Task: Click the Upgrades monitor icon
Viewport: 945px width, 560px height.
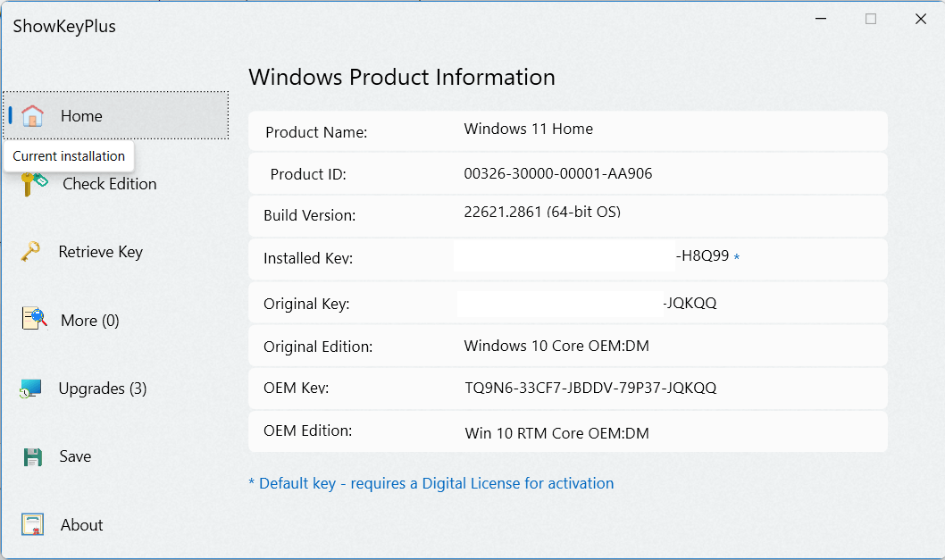Action: [30, 389]
